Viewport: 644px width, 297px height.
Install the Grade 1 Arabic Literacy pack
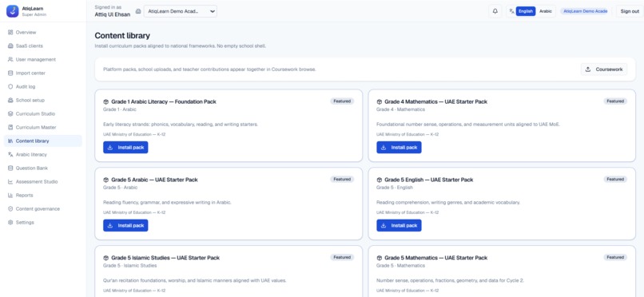(125, 147)
